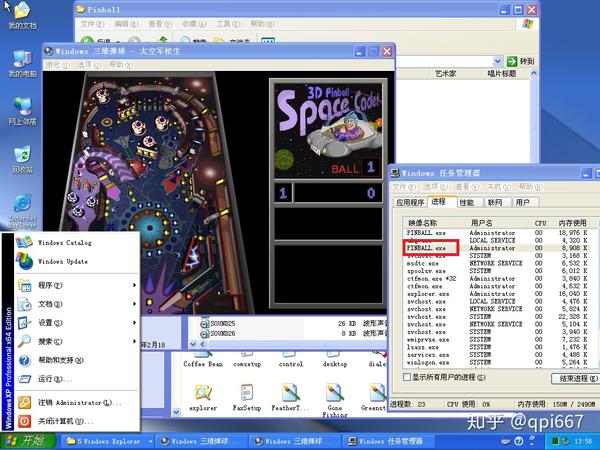
Task: Select the explorer file icon
Action: [203, 393]
